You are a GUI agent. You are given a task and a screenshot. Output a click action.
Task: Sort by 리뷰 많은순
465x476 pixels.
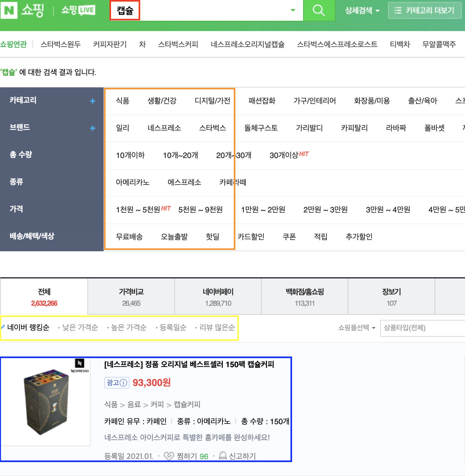click(x=217, y=327)
